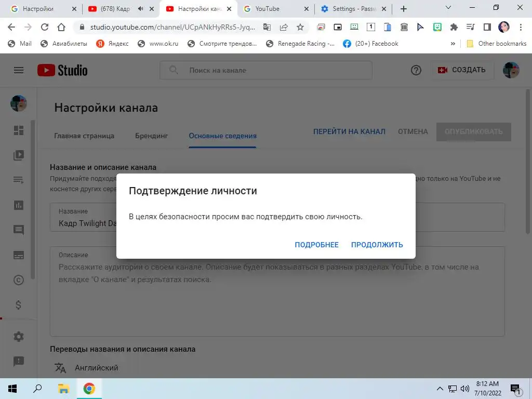
Task: Click the channel search field
Action: 266,70
